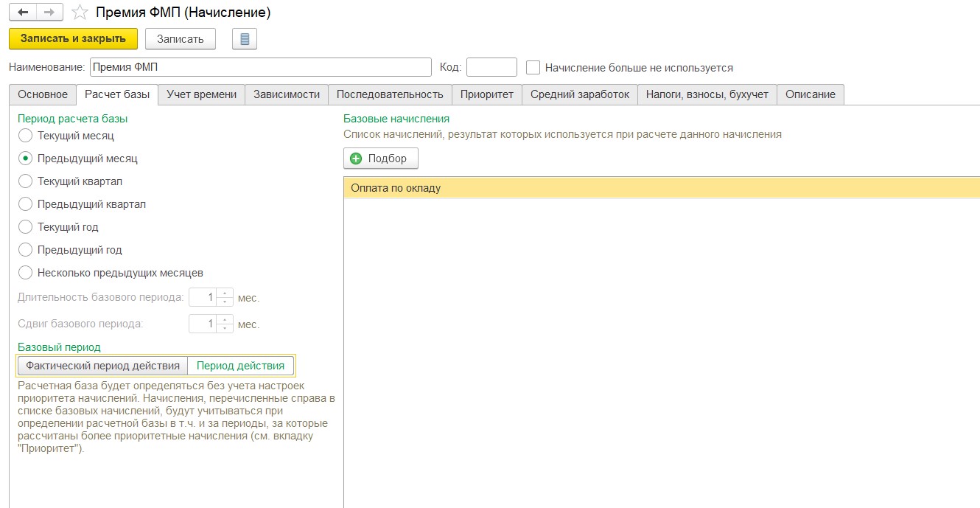This screenshot has width=980, height=508.
Task: Open the Основное tab
Action: point(43,94)
